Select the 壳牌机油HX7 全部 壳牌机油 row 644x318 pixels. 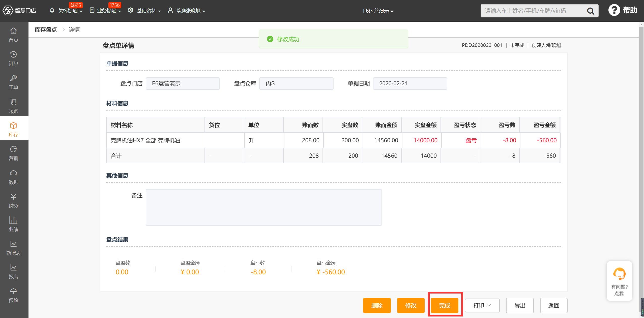point(333,140)
